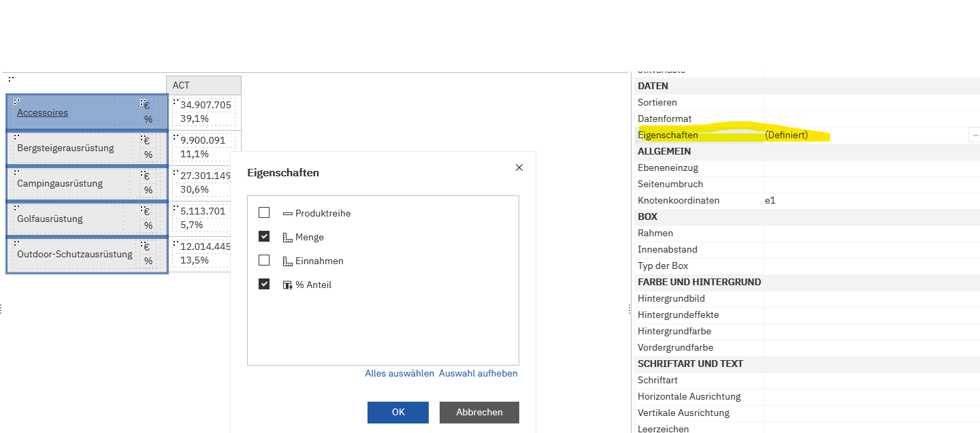Click the Menge measure icon
The image size is (980, 433).
pos(287,238)
